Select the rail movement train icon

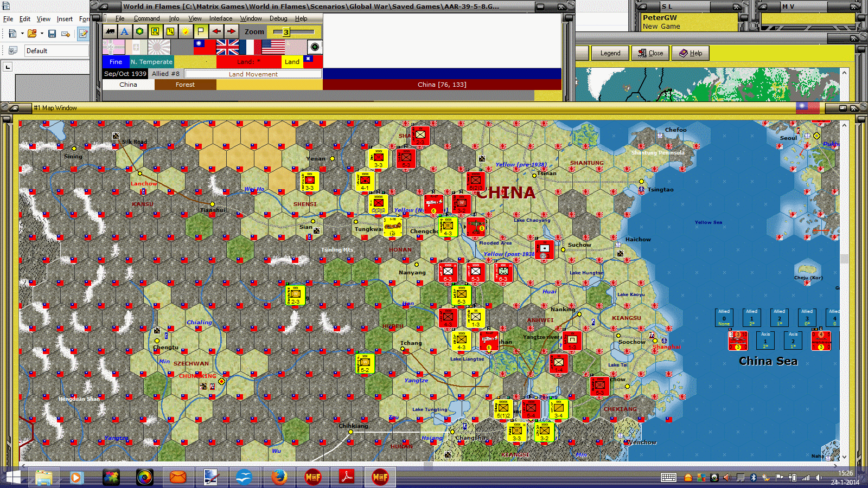110,31
